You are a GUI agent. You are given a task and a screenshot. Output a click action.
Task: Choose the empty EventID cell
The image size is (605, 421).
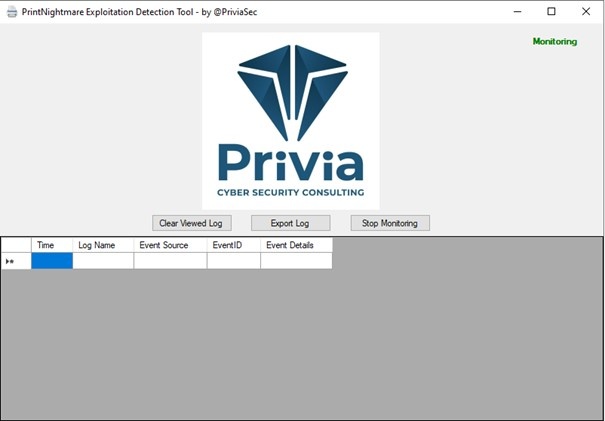(x=233, y=261)
